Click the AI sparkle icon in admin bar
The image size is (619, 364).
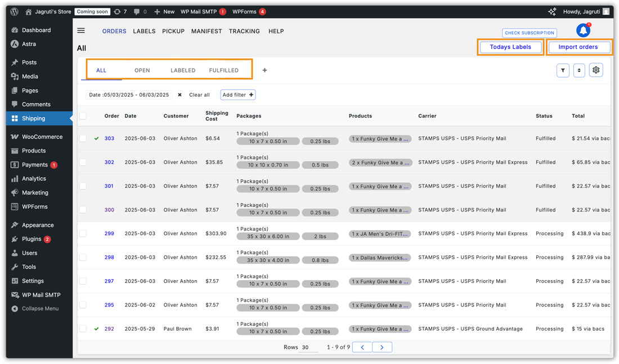[x=552, y=11]
